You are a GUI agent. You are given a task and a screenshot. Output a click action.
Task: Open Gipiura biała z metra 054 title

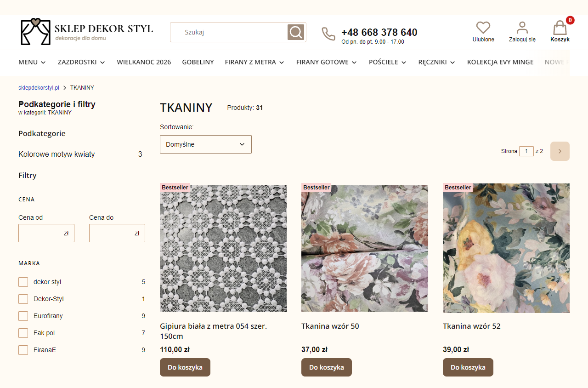click(x=214, y=331)
